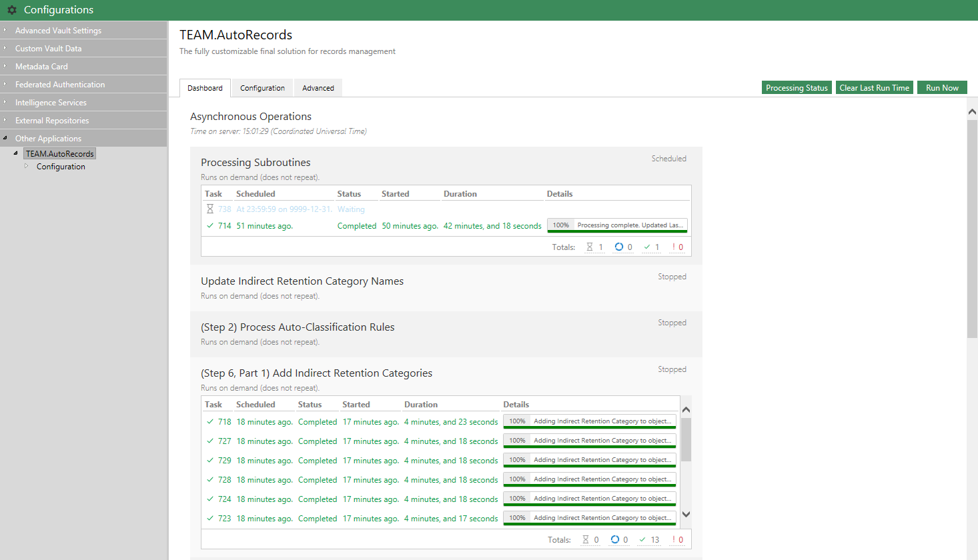Collapse the TEAM.AutoRecords tree node
978x560 pixels.
[x=15, y=153]
